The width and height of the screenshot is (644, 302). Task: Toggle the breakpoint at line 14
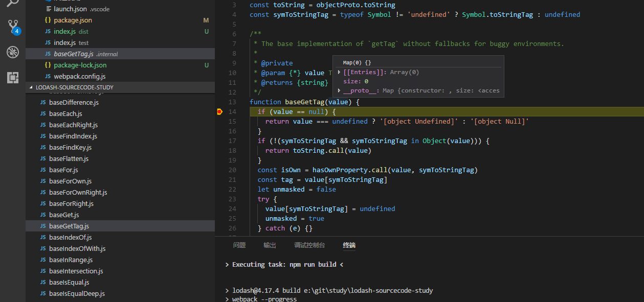pyautogui.click(x=219, y=111)
